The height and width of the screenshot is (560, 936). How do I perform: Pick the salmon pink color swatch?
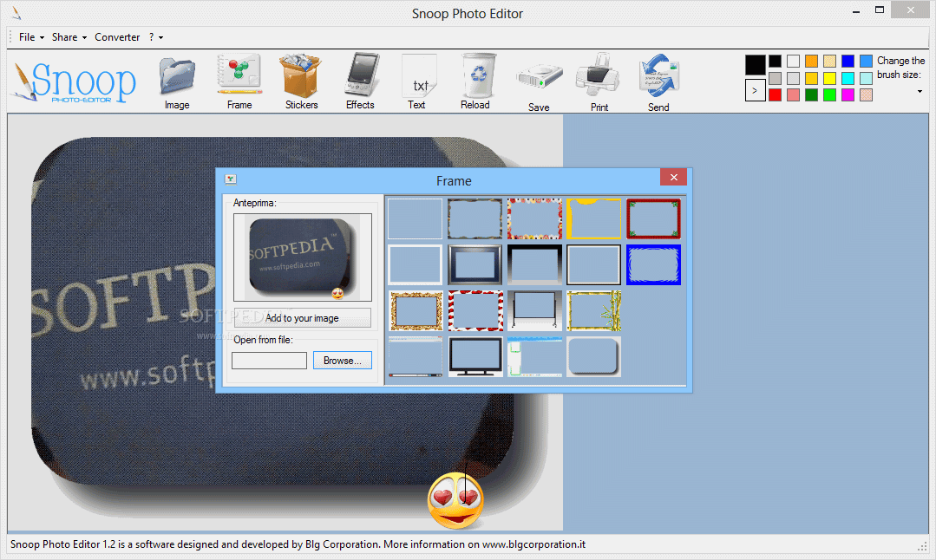click(793, 94)
